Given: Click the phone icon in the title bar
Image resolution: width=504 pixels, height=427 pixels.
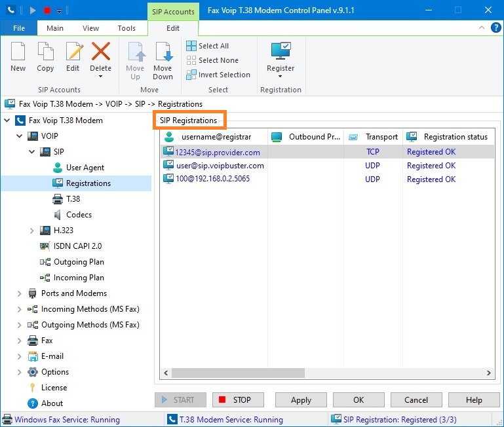Looking at the screenshot, I should [x=10, y=10].
